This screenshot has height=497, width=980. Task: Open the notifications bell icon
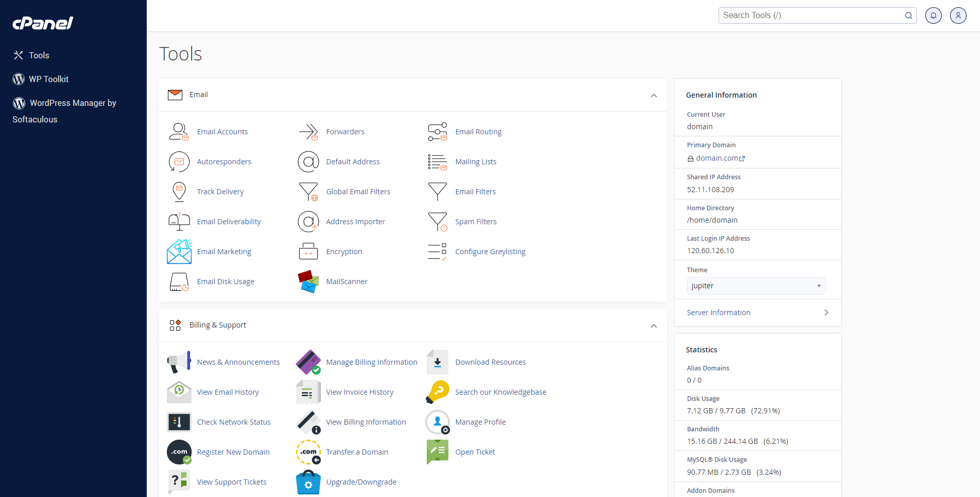pyautogui.click(x=933, y=15)
